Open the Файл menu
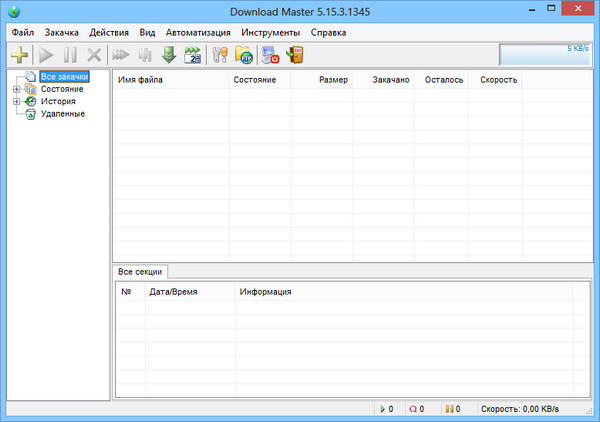The height and width of the screenshot is (422, 600). click(x=23, y=32)
